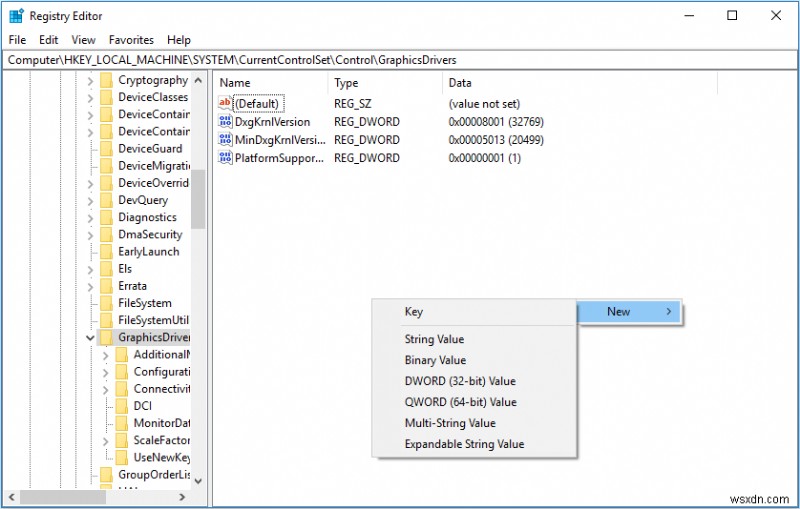Open the Help menu

(179, 40)
